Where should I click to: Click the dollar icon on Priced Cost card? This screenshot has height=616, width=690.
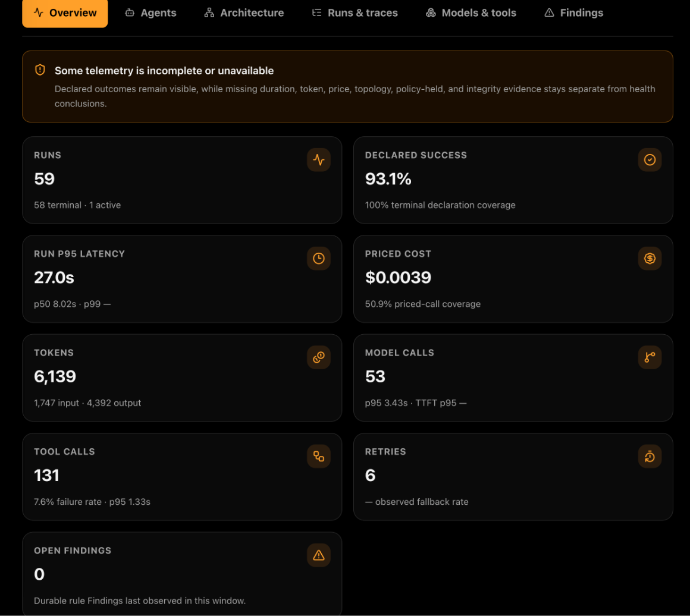[x=650, y=258]
